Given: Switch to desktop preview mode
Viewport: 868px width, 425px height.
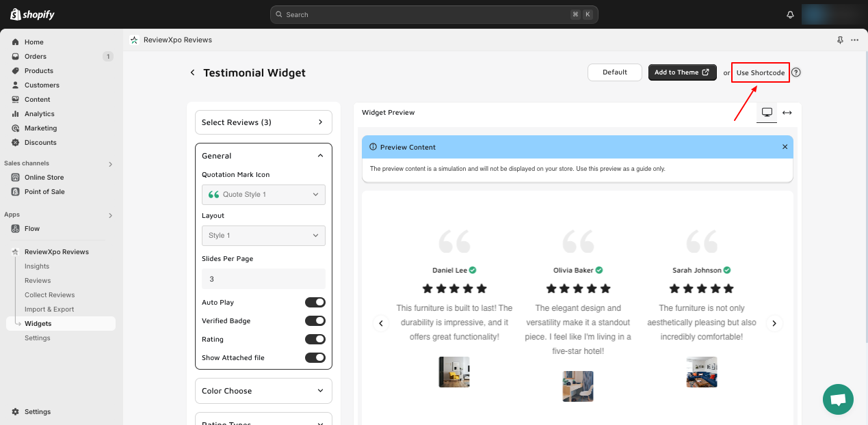Looking at the screenshot, I should [767, 113].
